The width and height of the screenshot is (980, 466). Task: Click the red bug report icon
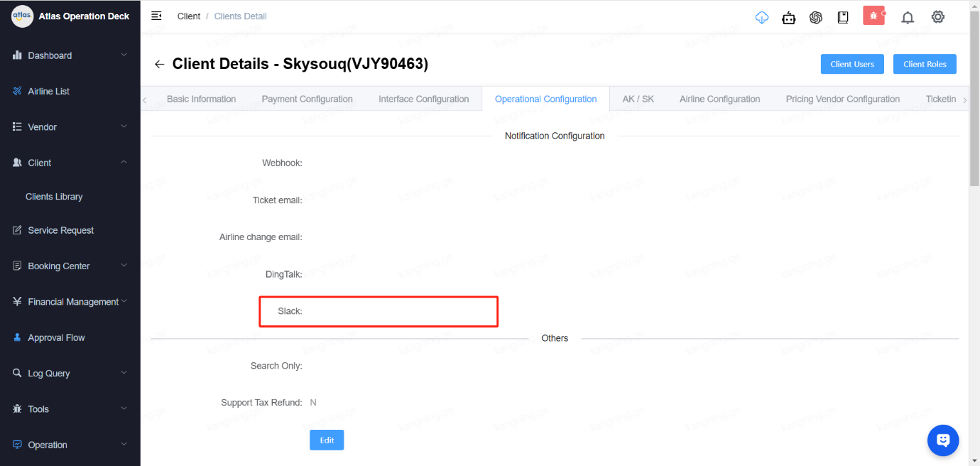click(x=873, y=16)
